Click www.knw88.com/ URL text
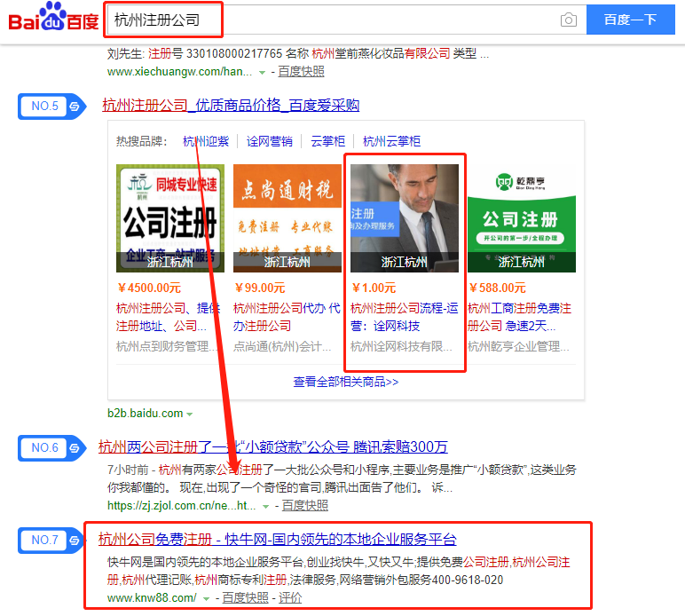685x616 pixels. (x=152, y=597)
